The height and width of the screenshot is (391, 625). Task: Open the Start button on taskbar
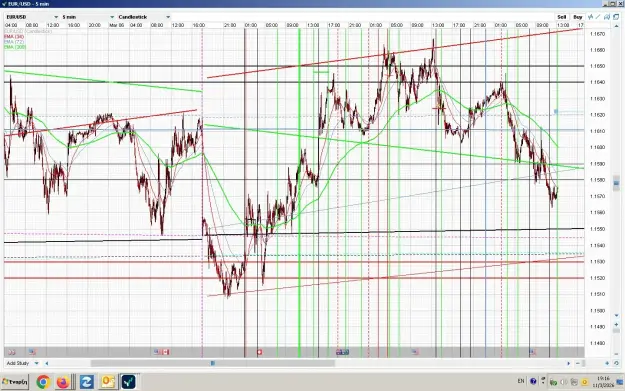(15, 382)
